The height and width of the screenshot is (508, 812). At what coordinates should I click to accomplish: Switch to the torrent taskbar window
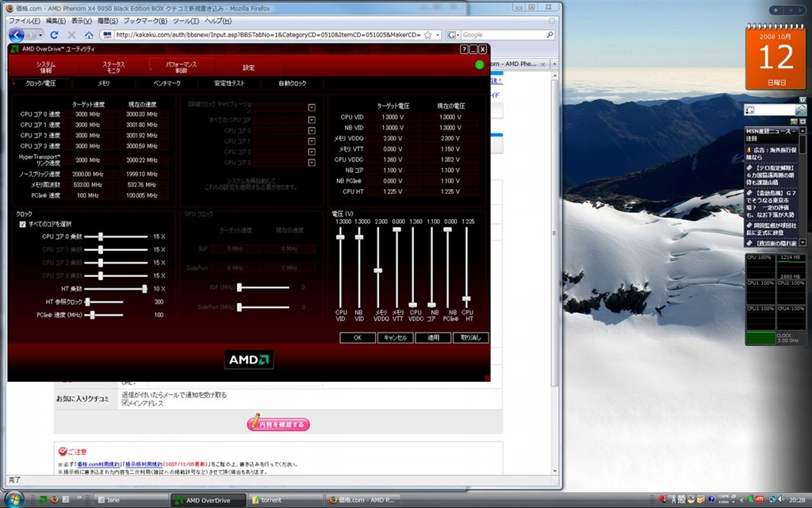tap(285, 500)
